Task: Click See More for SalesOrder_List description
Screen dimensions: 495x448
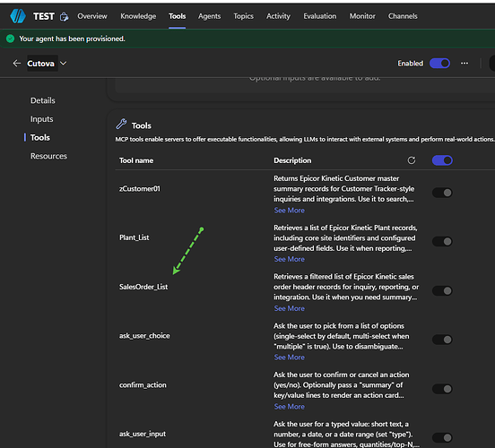Action: 289,308
